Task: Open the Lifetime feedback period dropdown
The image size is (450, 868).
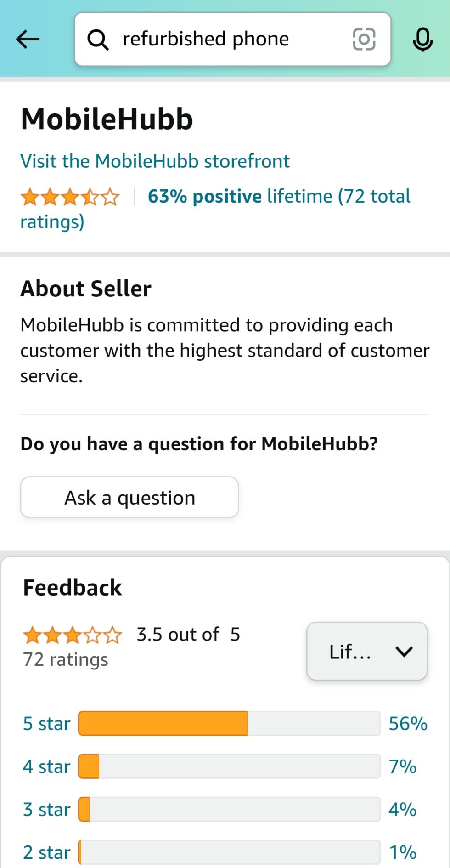Action: (x=367, y=651)
